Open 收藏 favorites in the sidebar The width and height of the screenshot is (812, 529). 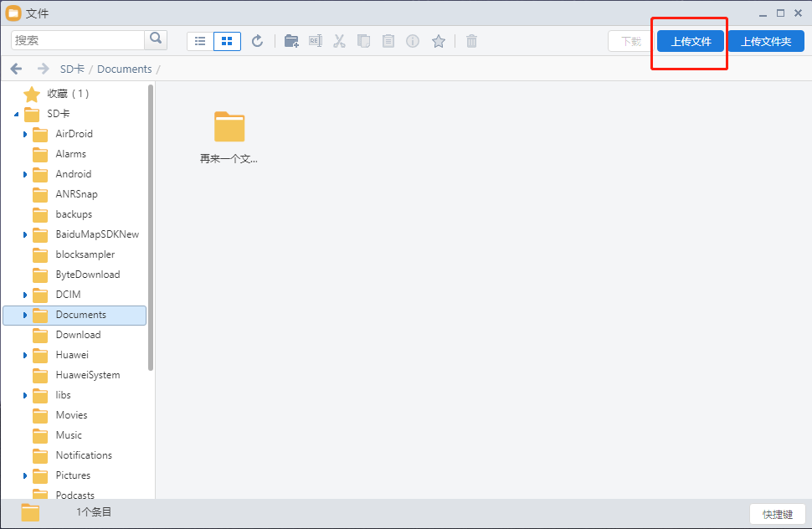pyautogui.click(x=67, y=94)
